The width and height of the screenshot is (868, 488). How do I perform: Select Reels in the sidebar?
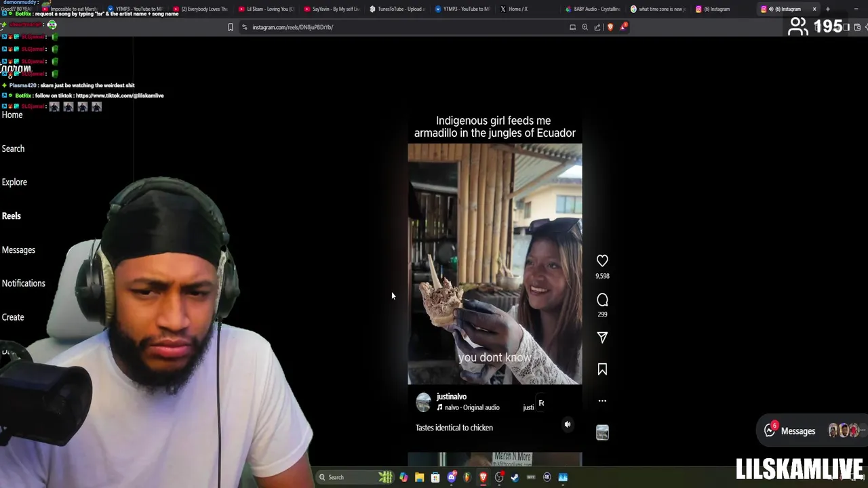coord(12,216)
